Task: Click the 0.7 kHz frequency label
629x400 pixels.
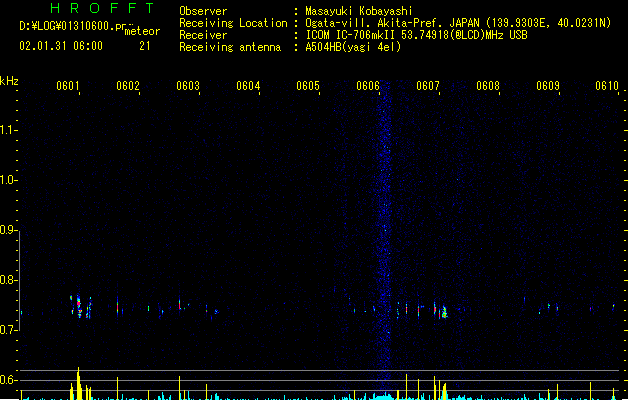Action: [8, 330]
